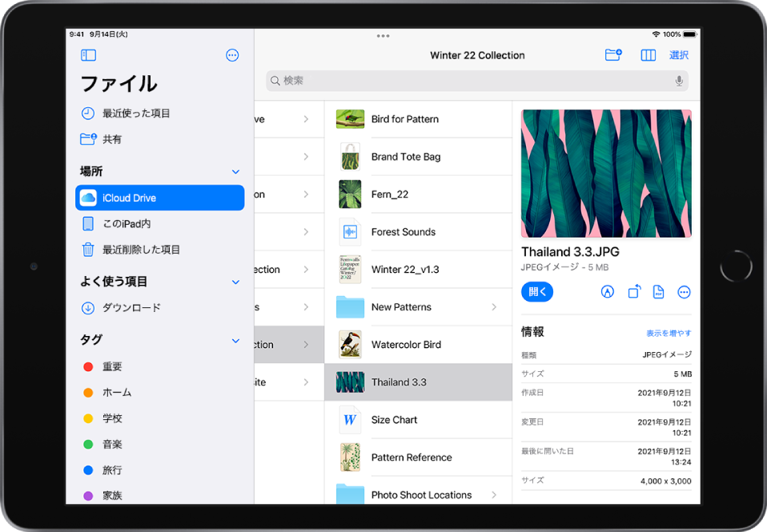Expand the New Patterns folder
The width and height of the screenshot is (767, 532).
tap(495, 306)
